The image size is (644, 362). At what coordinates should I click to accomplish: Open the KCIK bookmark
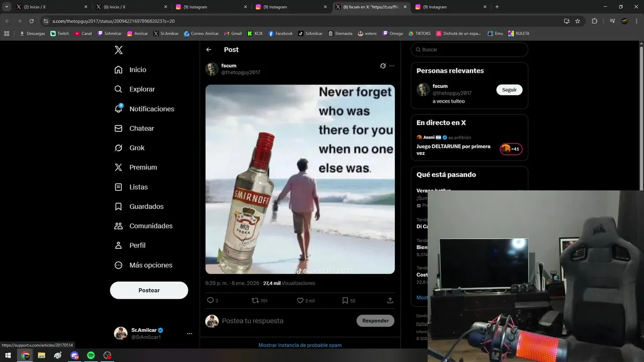point(255,33)
